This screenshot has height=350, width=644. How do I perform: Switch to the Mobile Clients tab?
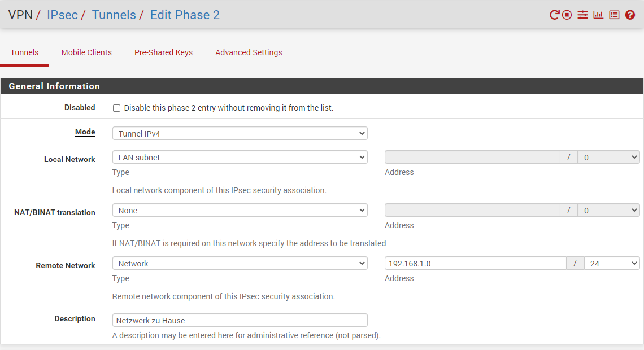tap(86, 53)
